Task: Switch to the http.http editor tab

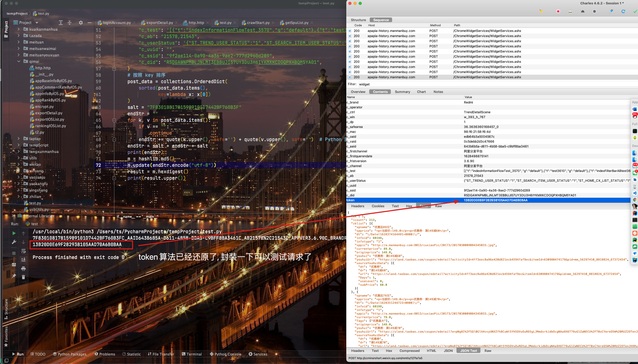Action: [196, 23]
